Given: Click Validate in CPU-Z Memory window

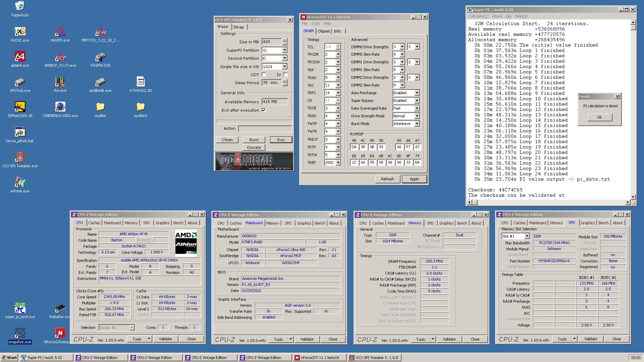Looking at the screenshot, I should click(x=449, y=339).
